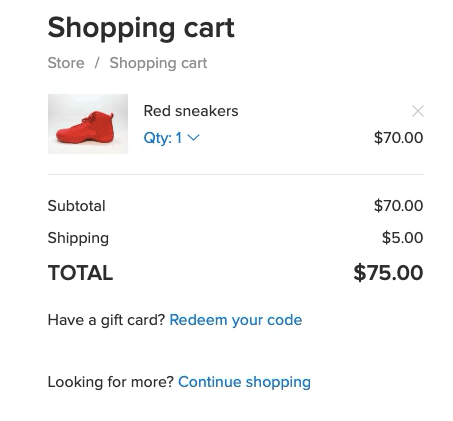Select the Red sneakers product name
Viewport: 453px width, 421px height.
pos(191,111)
